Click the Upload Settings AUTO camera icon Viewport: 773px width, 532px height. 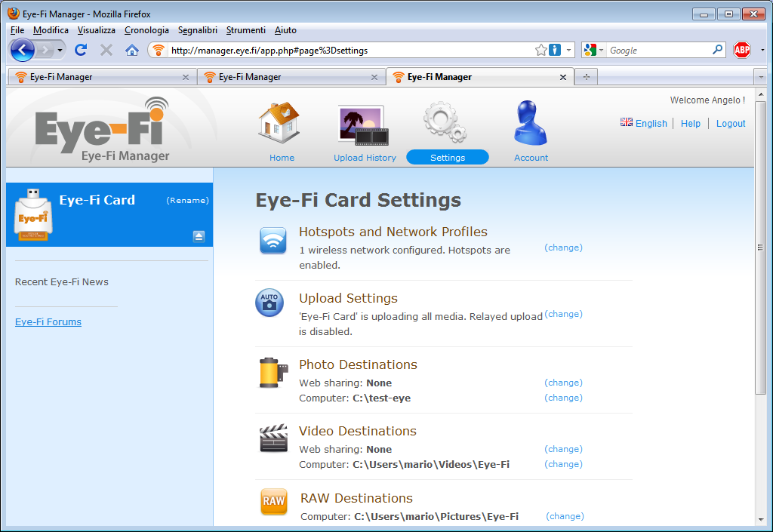point(269,303)
